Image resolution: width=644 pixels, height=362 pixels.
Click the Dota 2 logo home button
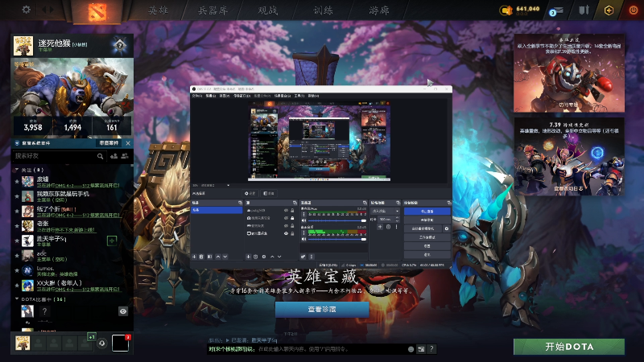pos(97,11)
